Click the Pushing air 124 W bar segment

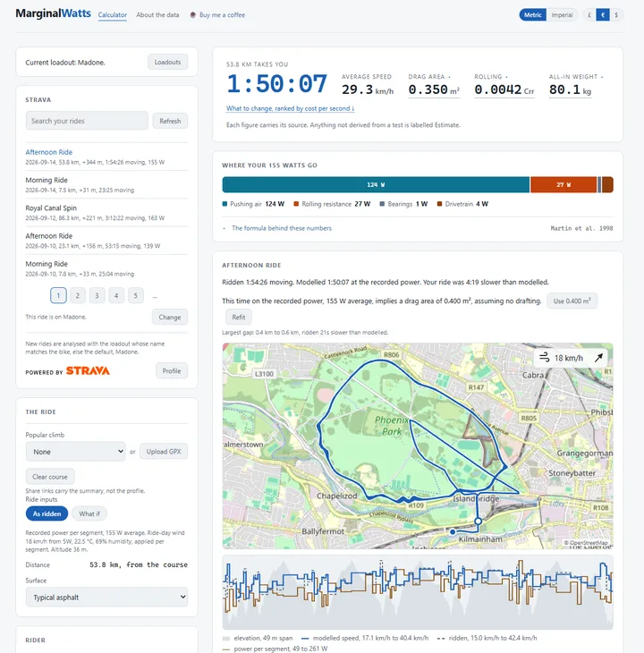tap(376, 184)
